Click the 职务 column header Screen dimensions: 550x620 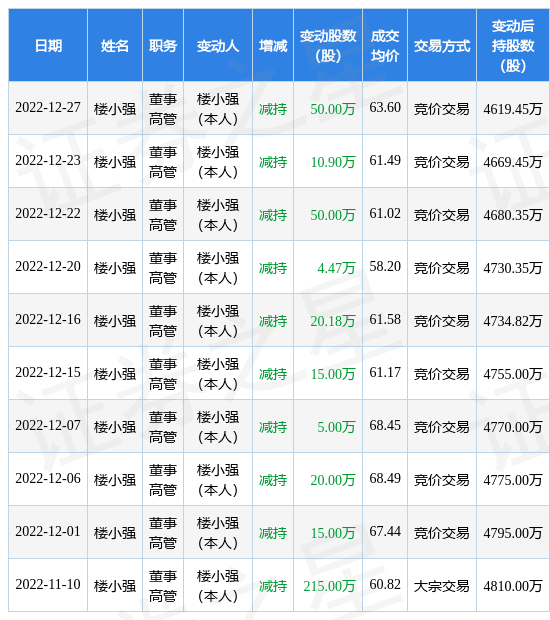pos(163,46)
